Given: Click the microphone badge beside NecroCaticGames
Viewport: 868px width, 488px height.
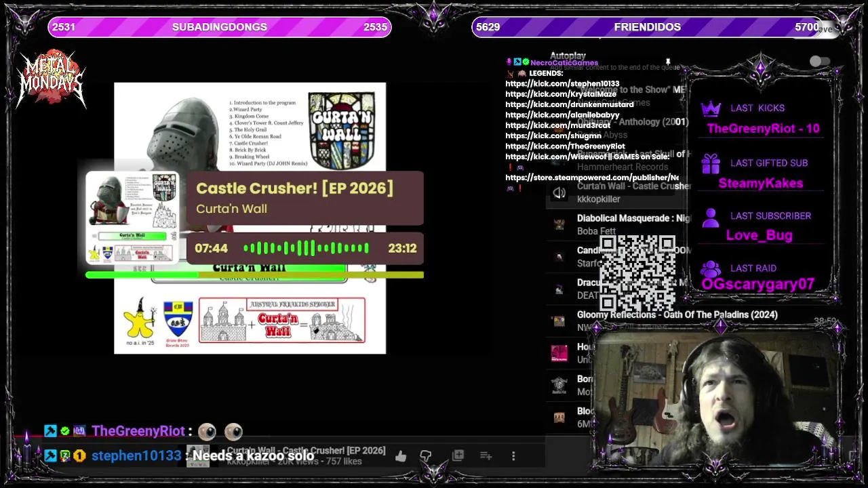Looking at the screenshot, I should pyautogui.click(x=509, y=62).
